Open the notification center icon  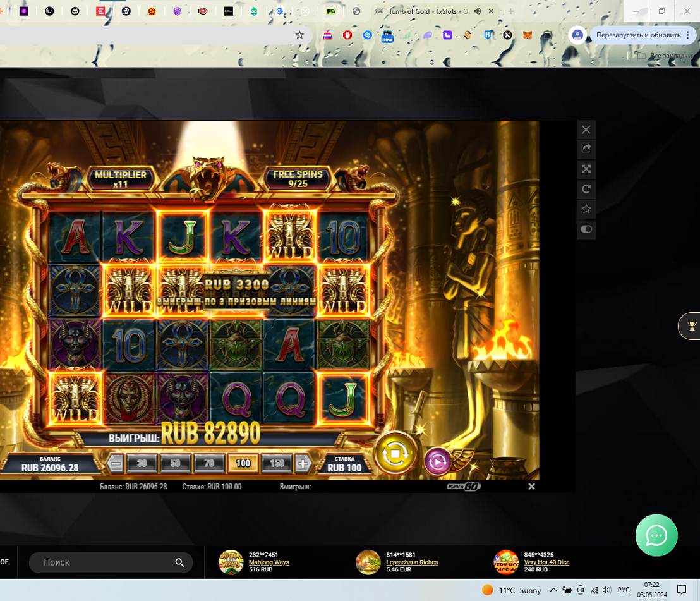(x=682, y=590)
